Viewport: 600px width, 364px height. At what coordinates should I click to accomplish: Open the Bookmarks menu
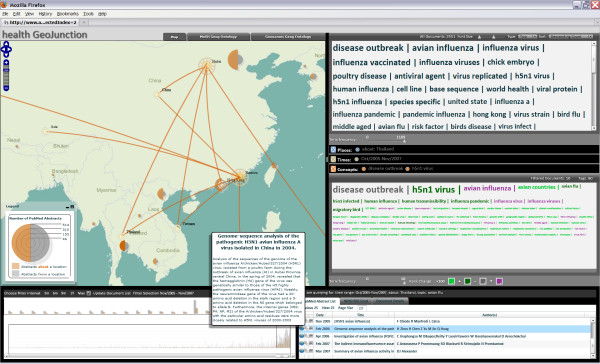67,14
